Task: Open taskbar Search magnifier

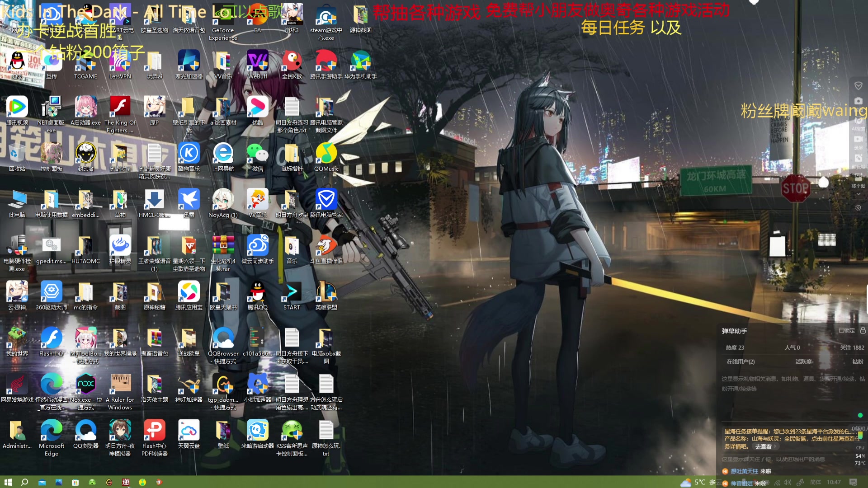Action: pos(24,482)
